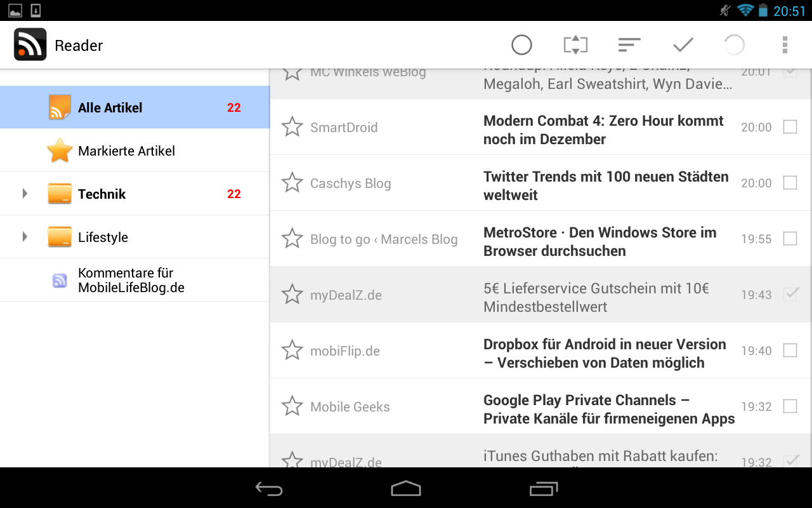Tap the circle unread-filter icon in toolbar
812x508 pixels.
pos(521,45)
